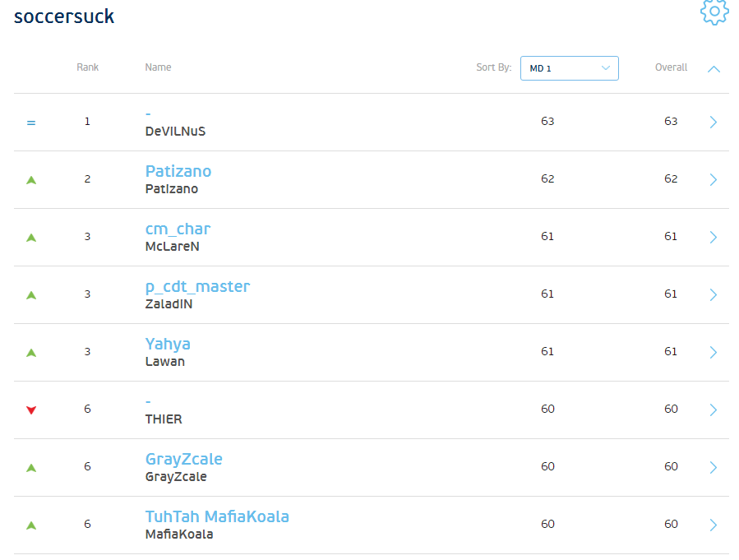739x560 pixels.
Task: Click the chevron on THIER row
Action: tap(713, 410)
